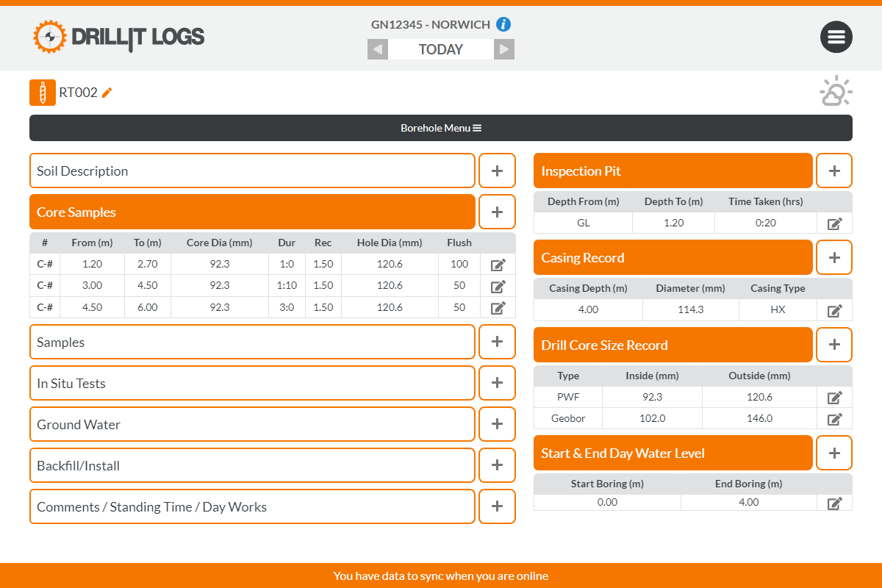Expand the Borehole Menu bar

(x=441, y=128)
